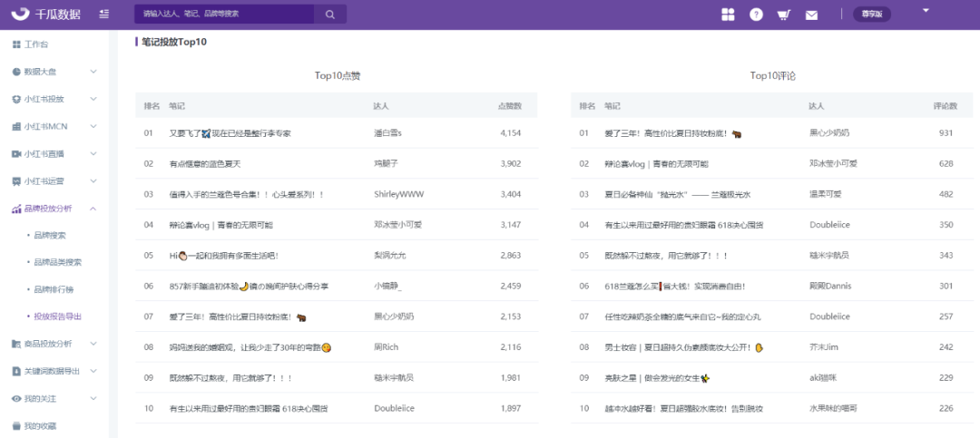This screenshot has height=438, width=980.
Task: Click creator 小镜静_
Action: [388, 287]
